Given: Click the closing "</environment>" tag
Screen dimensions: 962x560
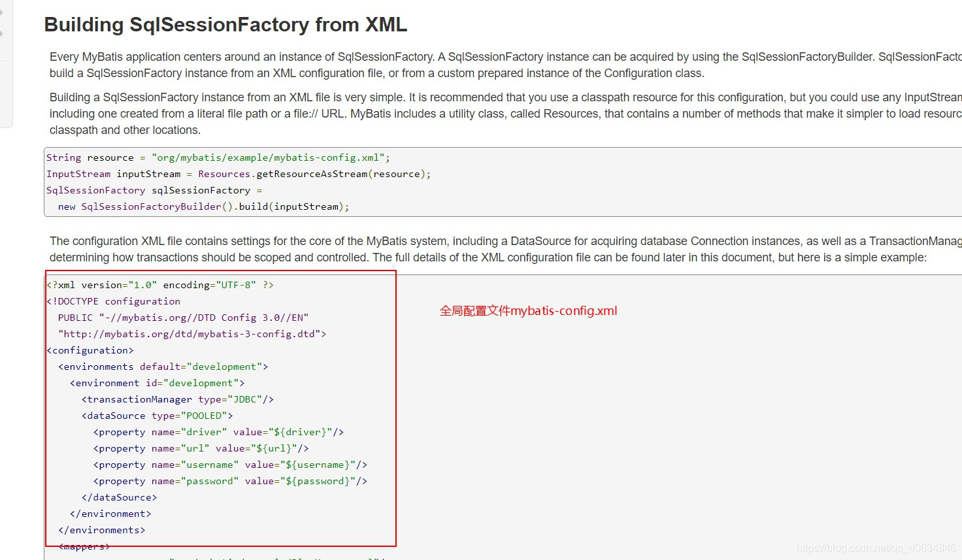Looking at the screenshot, I should (110, 514).
